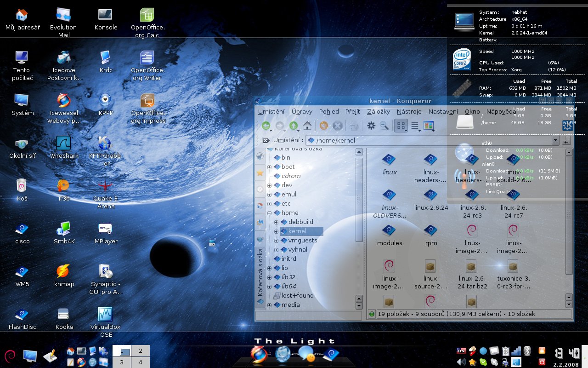The width and height of the screenshot is (588, 368).
Task: Launch Quake 3 Arena from desktop
Action: point(106,194)
